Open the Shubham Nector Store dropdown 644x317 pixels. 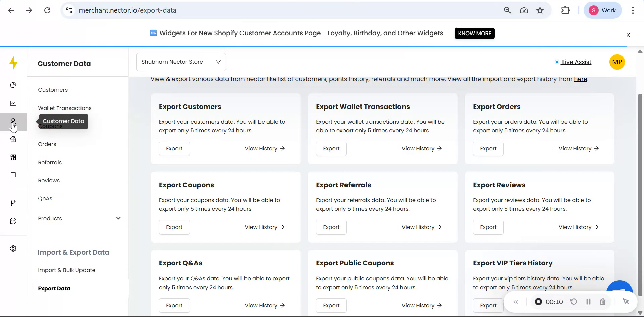tap(181, 62)
